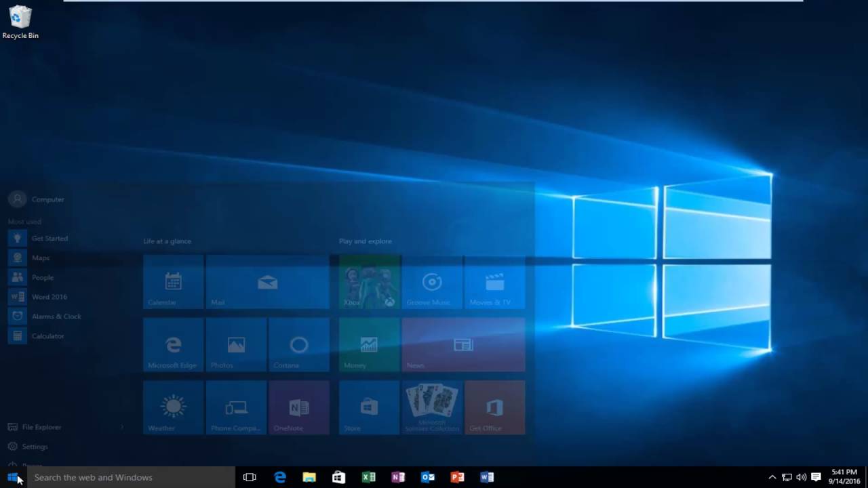Open the Calendar tile
Image resolution: width=868 pixels, height=488 pixels.
(x=173, y=281)
